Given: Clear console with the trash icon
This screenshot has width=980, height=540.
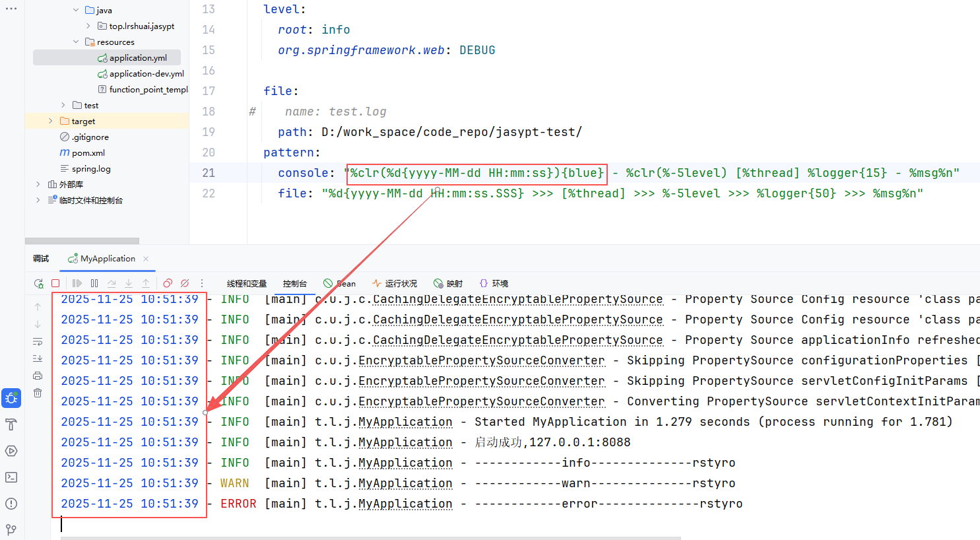Looking at the screenshot, I should tap(38, 393).
